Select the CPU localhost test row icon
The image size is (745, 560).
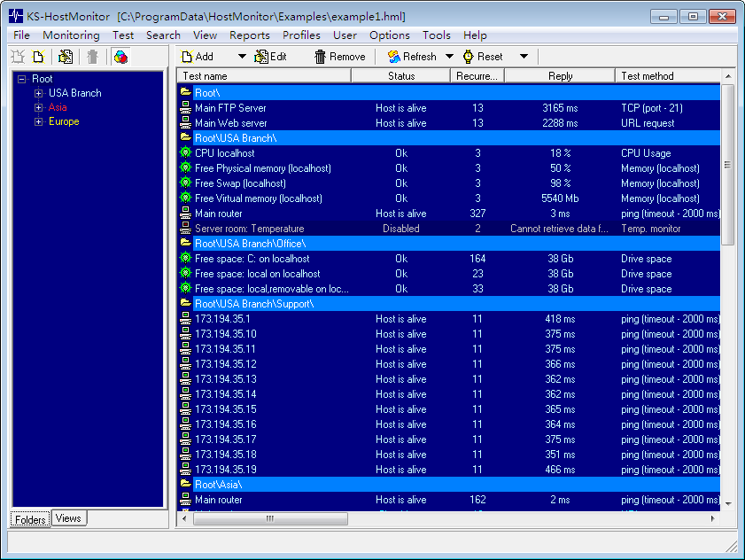(185, 153)
